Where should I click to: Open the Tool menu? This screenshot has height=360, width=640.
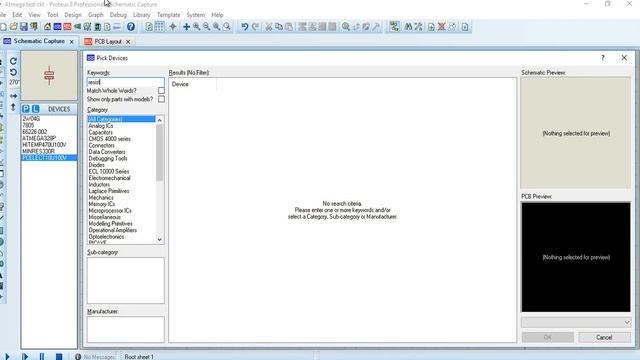[x=52, y=15]
